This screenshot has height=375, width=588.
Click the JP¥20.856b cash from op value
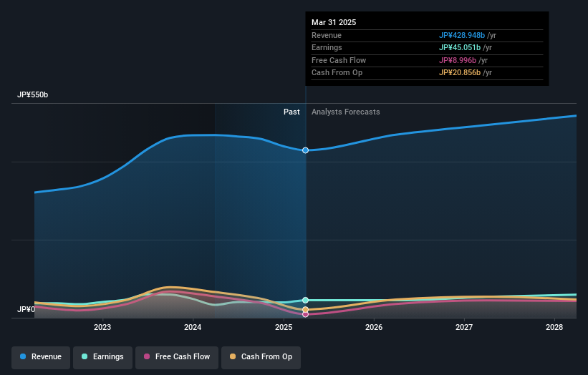[460, 73]
